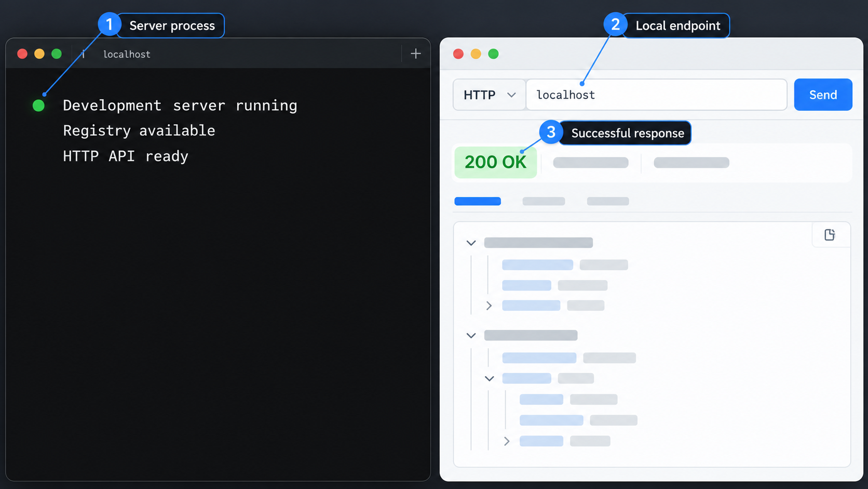The image size is (868, 489).
Task: Collapse the second top-level response tree node
Action: point(471,336)
